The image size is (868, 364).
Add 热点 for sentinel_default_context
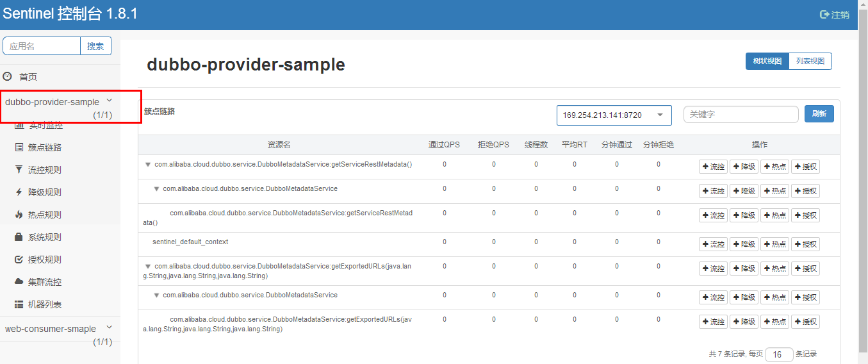(x=774, y=244)
